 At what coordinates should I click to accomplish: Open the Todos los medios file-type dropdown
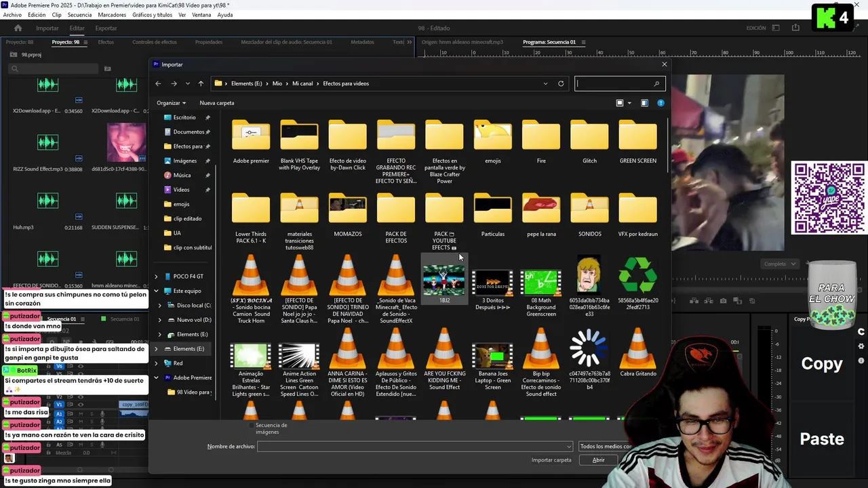(605, 446)
